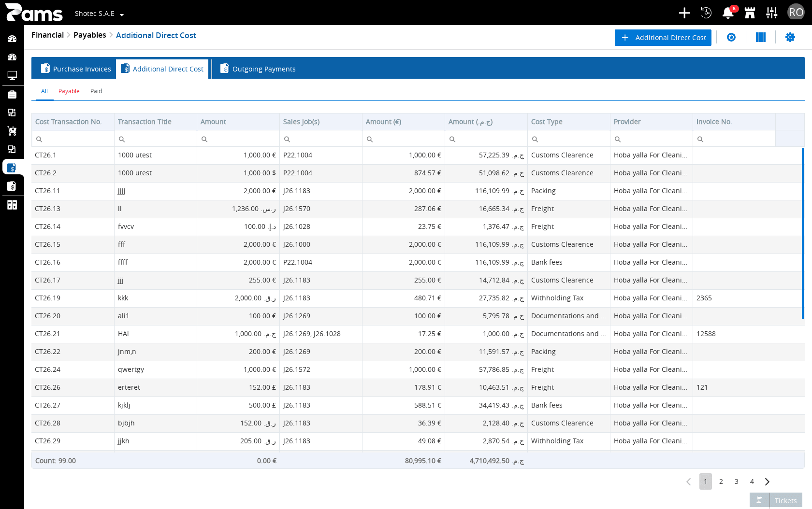This screenshot has width=812, height=509.
Task: Click transaction title 'qwertgy'
Action: click(x=131, y=369)
